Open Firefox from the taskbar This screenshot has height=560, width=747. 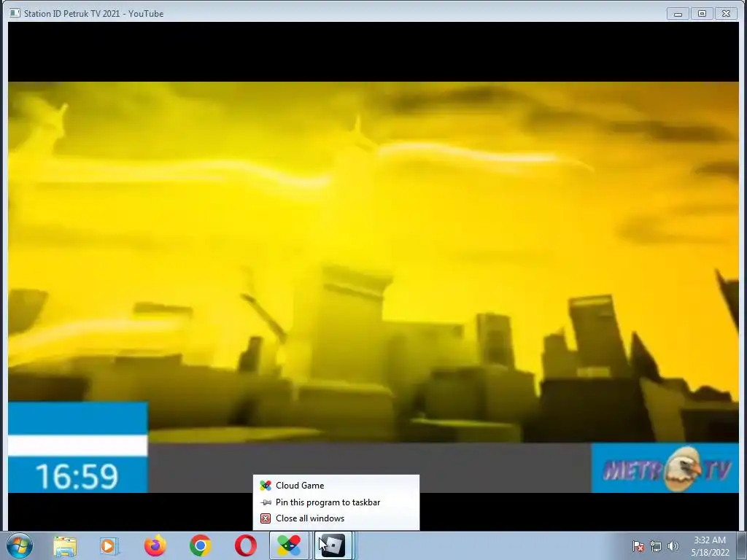pyautogui.click(x=155, y=545)
